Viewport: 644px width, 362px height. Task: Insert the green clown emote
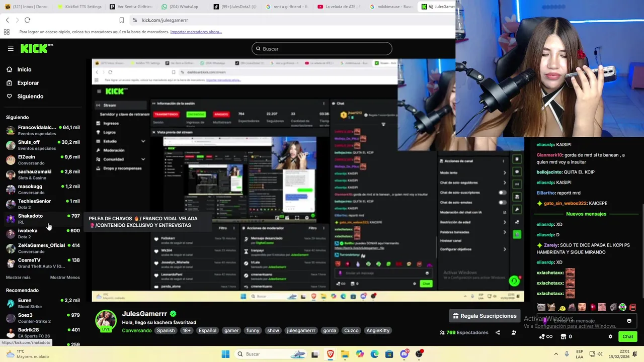[622, 307]
